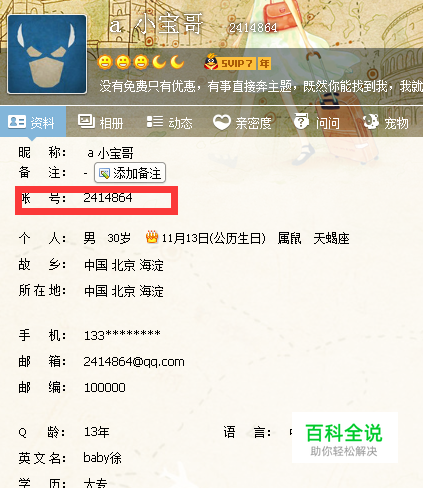The image size is (423, 488).
Task: Click the 百科全说 watermark logo
Action: (x=345, y=437)
